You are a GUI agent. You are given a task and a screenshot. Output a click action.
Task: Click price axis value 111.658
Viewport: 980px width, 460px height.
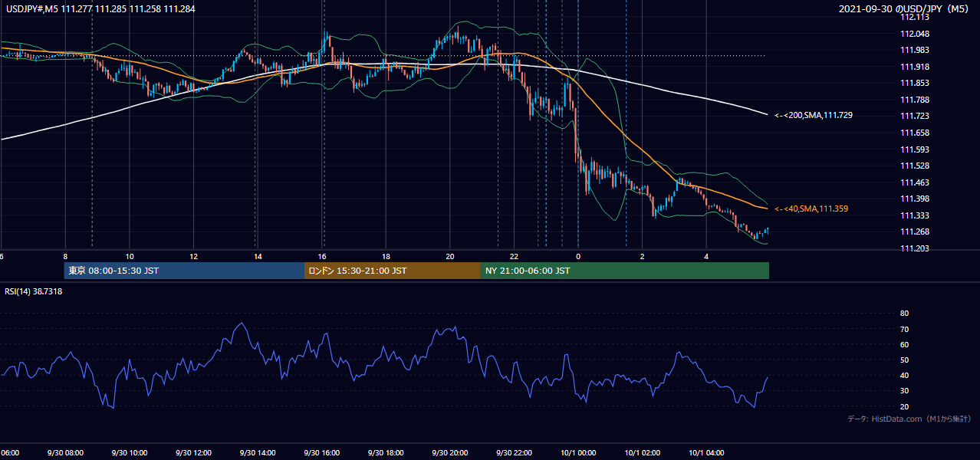click(916, 133)
